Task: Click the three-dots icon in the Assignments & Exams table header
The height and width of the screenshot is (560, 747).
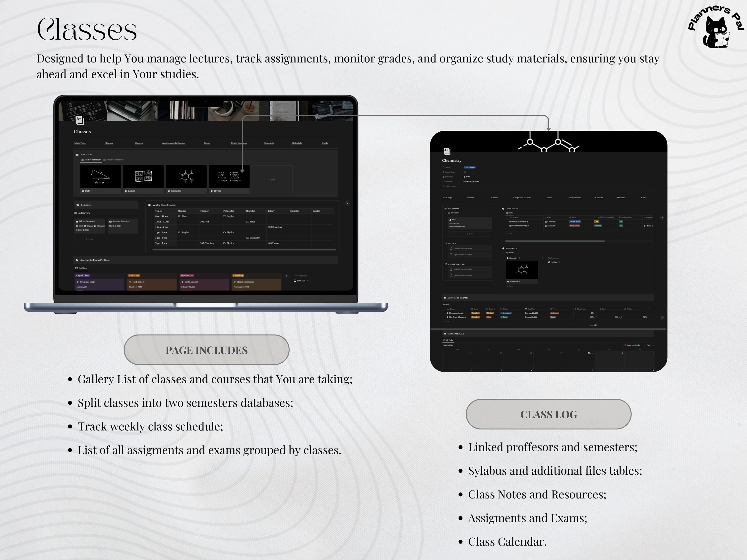Action: (x=653, y=309)
